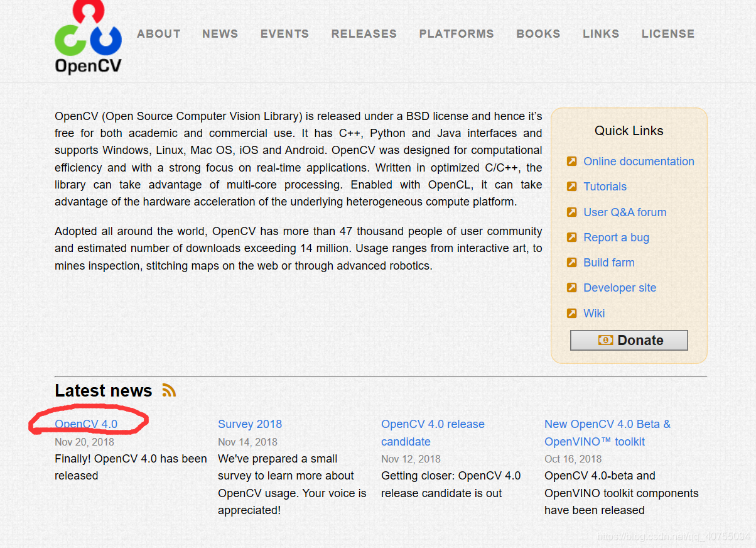Open the EVENTS menu item
This screenshot has height=548, width=756.
point(284,34)
